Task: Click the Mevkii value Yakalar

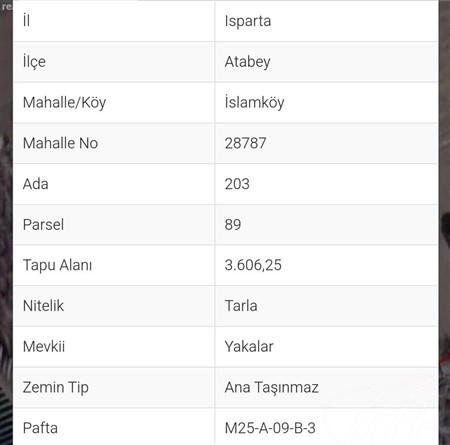Action: pos(249,347)
